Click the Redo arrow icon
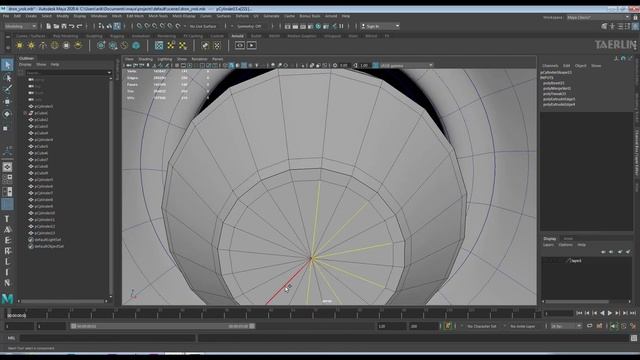This screenshot has width=640, height=360. [79, 26]
